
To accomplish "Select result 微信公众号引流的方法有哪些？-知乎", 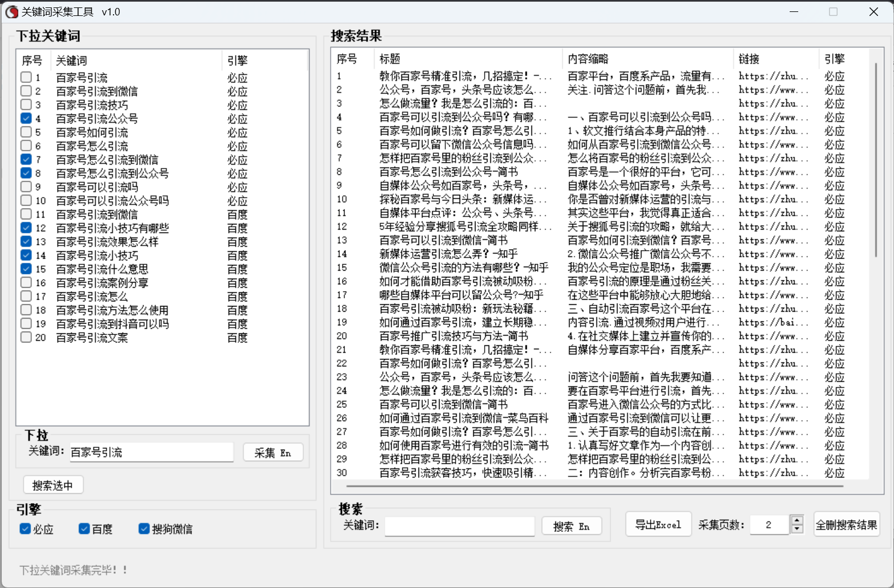I will 464,267.
